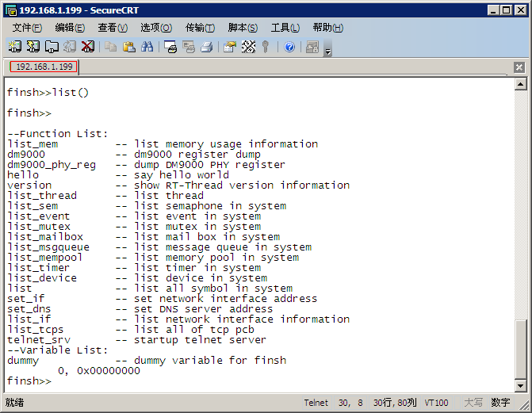Click the --Function List: heading
532x413 pixels.
[x=58, y=134]
